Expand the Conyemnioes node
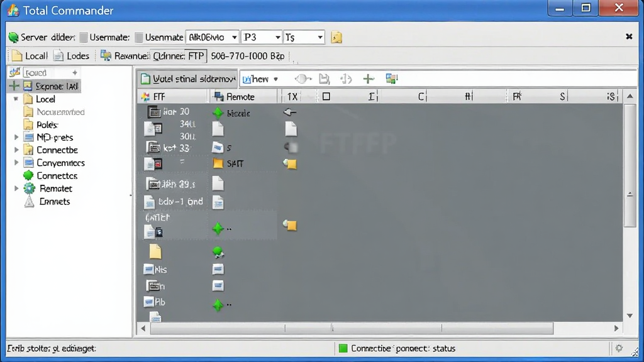Screen dimensions: 644x362 pos(16,163)
